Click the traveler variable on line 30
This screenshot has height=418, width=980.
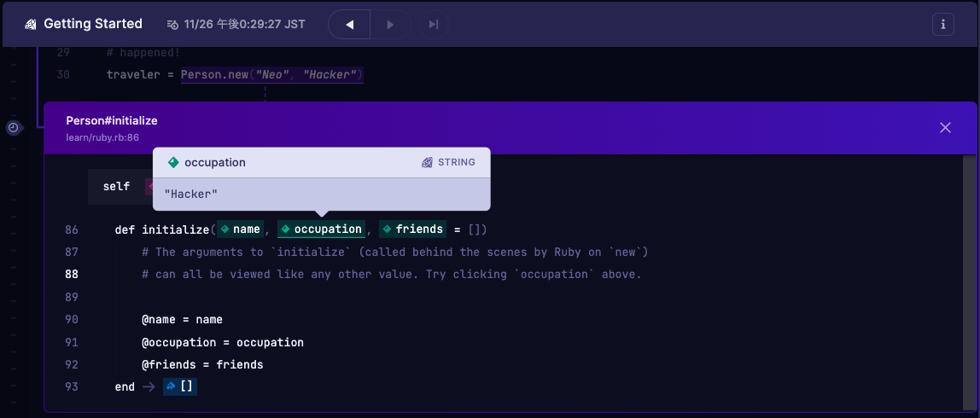tap(133, 75)
